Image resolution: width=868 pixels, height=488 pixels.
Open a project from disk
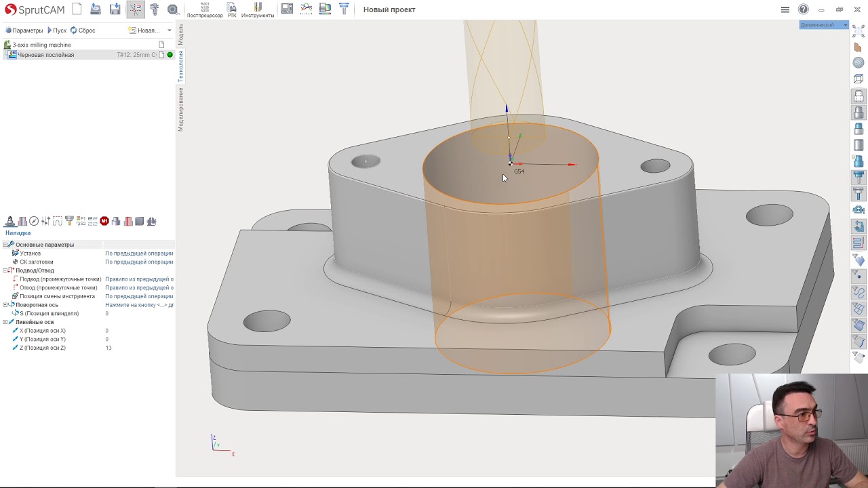(x=96, y=9)
